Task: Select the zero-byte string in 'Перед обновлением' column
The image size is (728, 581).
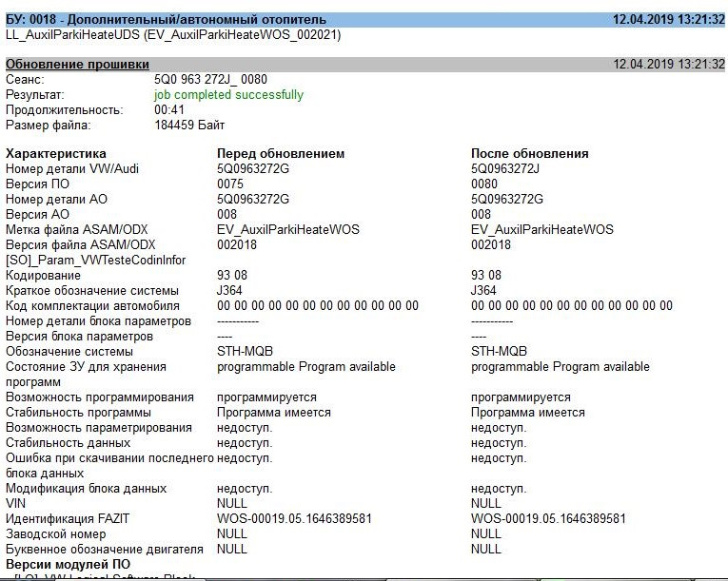Action: pos(318,306)
